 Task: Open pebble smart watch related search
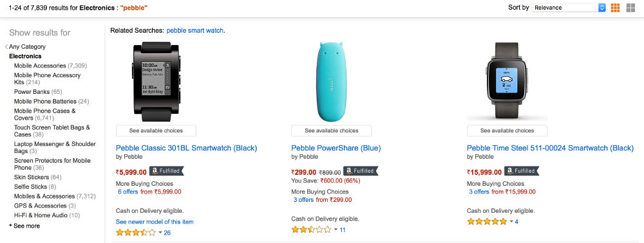tap(195, 30)
